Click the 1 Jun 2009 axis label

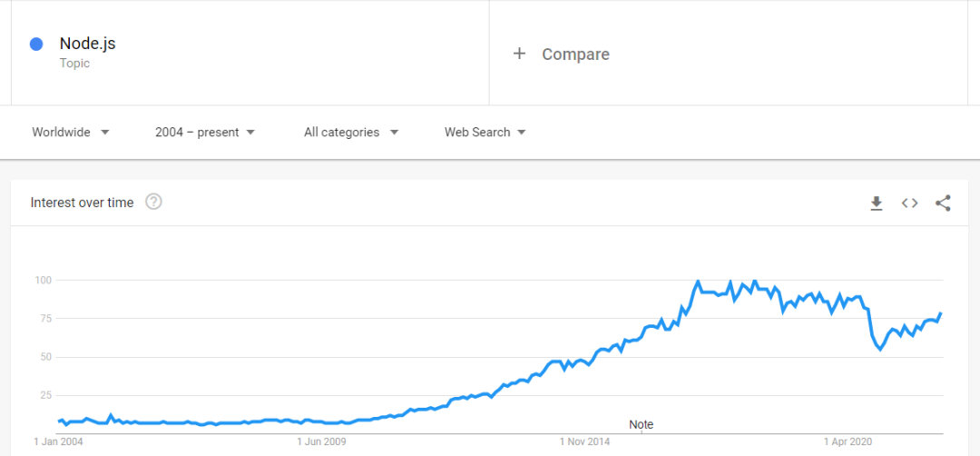tap(321, 442)
